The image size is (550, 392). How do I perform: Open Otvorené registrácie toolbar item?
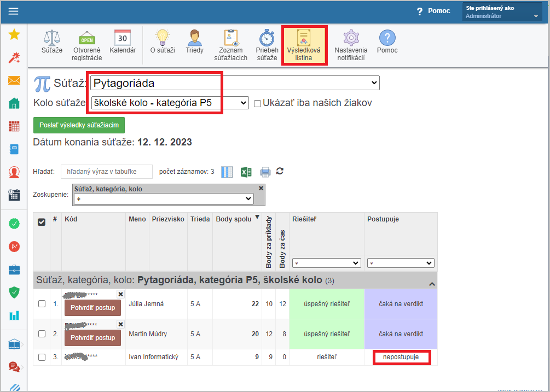pos(86,45)
